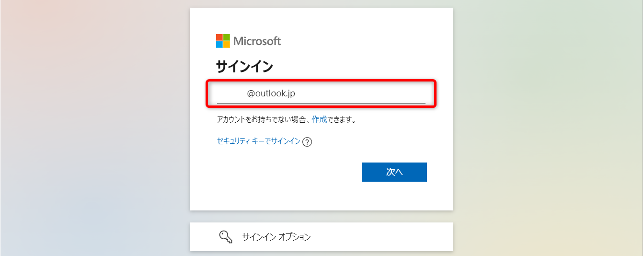Screen dimensions: 644x256
Task: Click the @outlook.jp text in the field
Action: (x=271, y=93)
